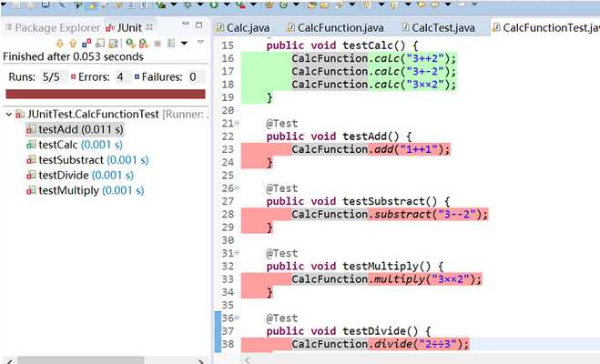Switch to the Package Explorer tab
Image resolution: width=600 pixels, height=364 pixels.
click(x=53, y=27)
